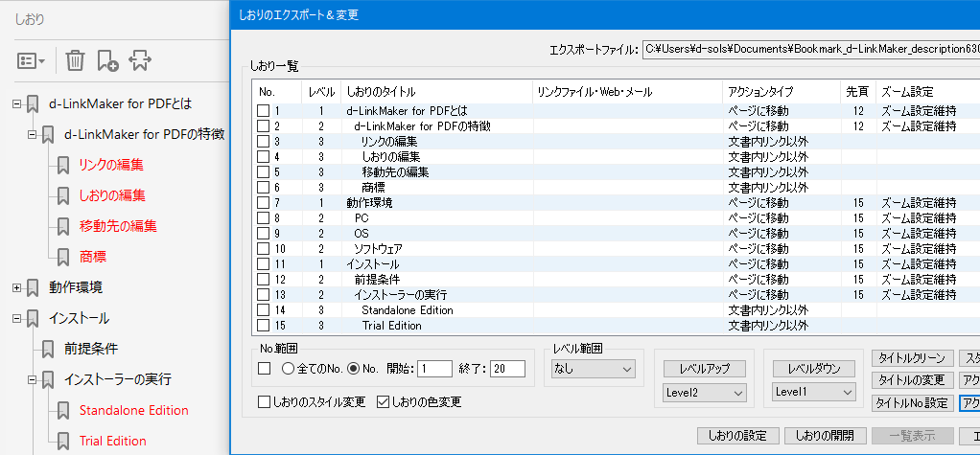This screenshot has width=980, height=455.
Task: Select Standalone Edition bookmark in panel
Action: [x=133, y=410]
